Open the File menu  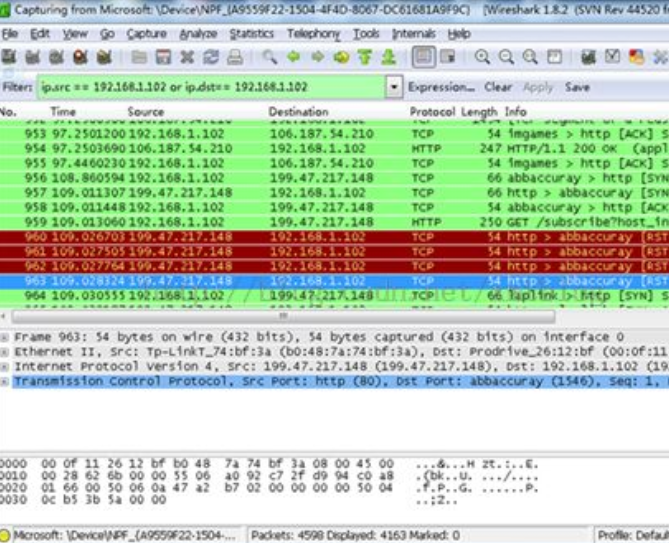click(10, 34)
